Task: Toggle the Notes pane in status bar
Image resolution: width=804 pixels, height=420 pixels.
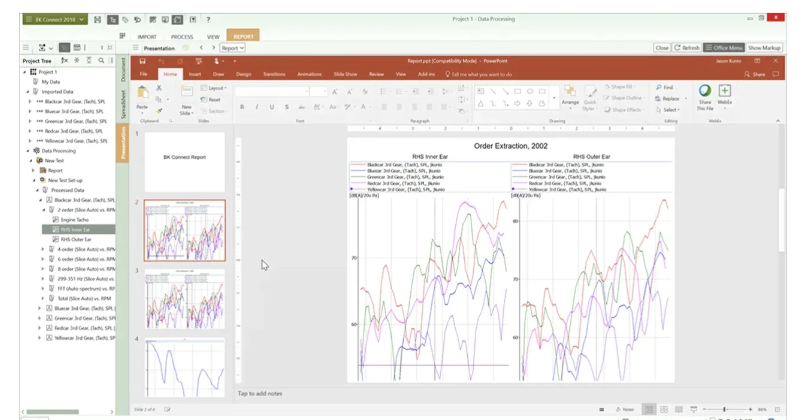Action: coord(625,409)
